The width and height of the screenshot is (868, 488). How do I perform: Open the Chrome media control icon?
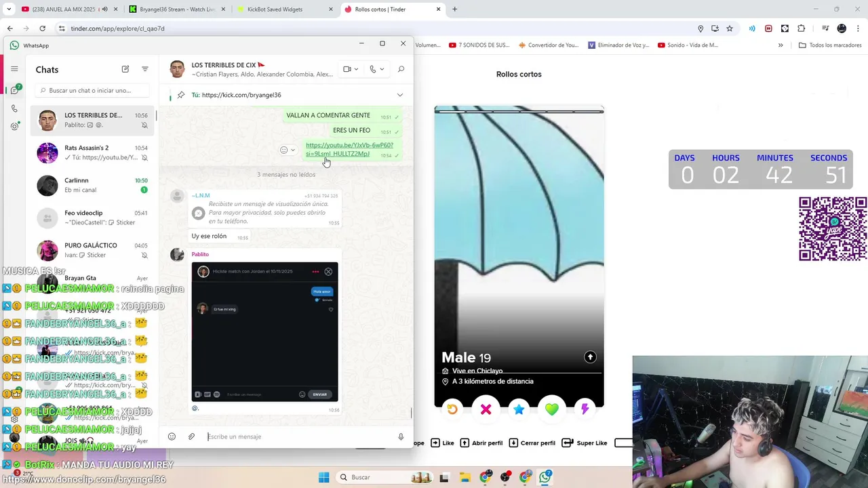pyautogui.click(x=825, y=28)
